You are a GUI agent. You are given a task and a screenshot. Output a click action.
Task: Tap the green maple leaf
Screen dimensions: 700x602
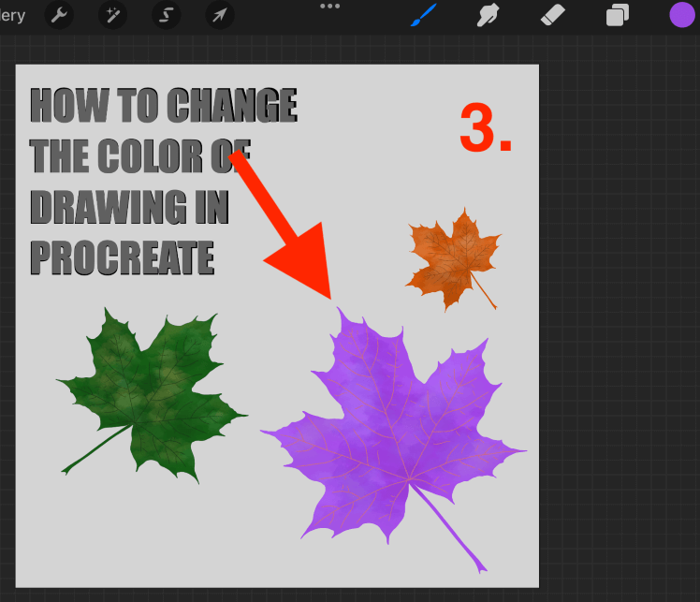(152, 395)
